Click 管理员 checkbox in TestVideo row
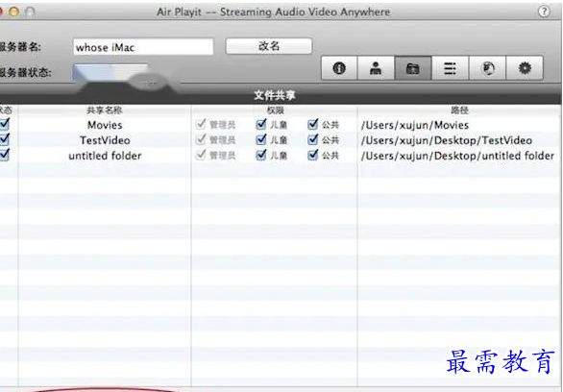This screenshot has height=392, width=563. (201, 139)
